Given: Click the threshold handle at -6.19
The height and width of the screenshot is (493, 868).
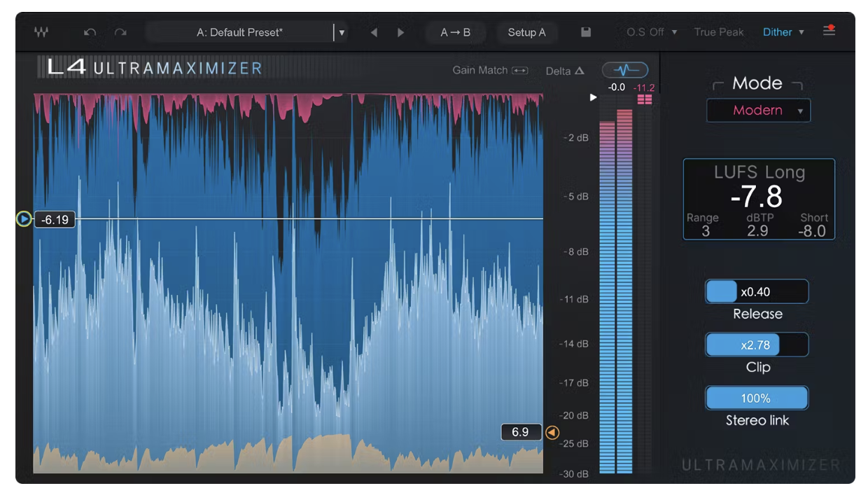Looking at the screenshot, I should point(24,219).
